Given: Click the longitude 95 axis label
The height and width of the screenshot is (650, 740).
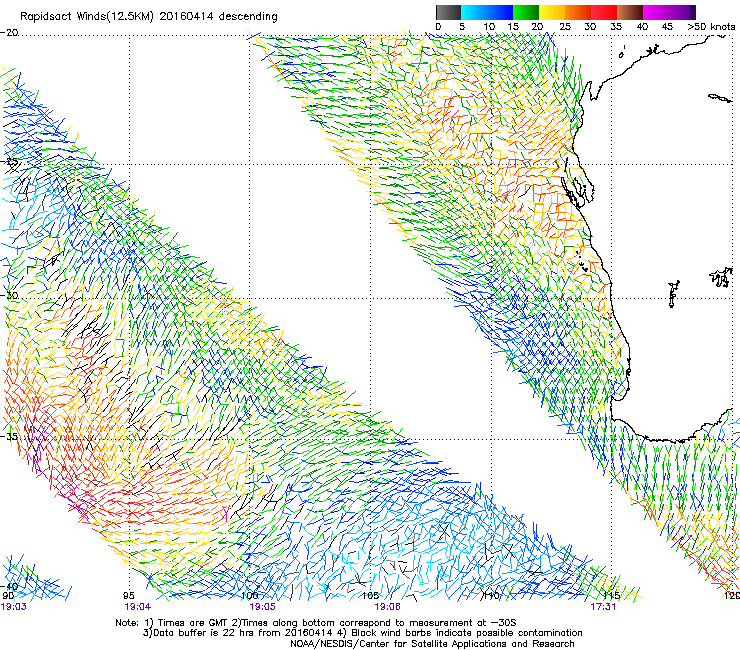Looking at the screenshot, I should tap(128, 596).
